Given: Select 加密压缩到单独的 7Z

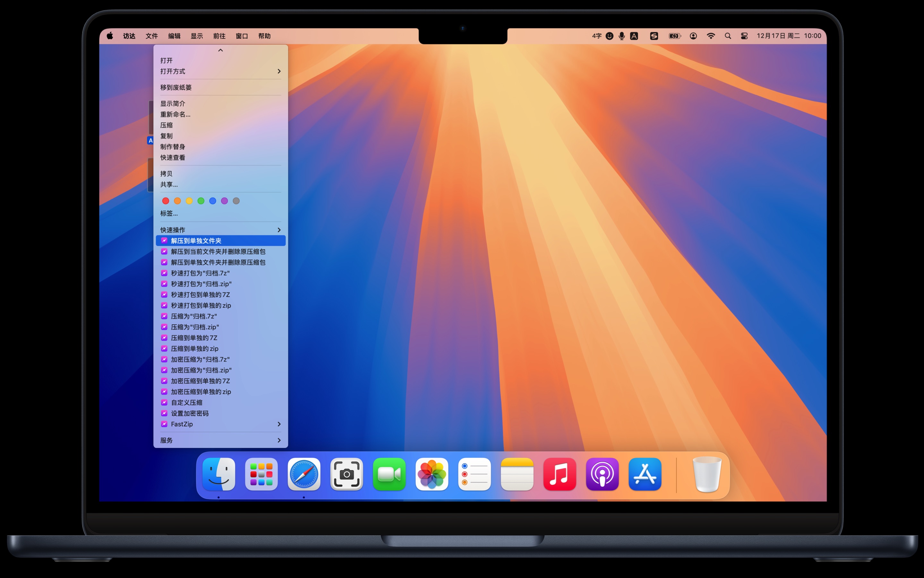Looking at the screenshot, I should coord(221,381).
